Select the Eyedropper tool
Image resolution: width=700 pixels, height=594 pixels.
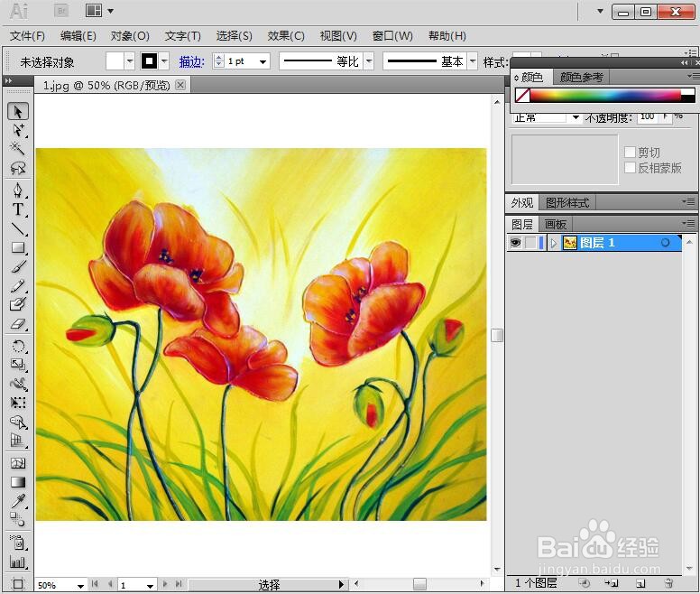pyautogui.click(x=18, y=501)
